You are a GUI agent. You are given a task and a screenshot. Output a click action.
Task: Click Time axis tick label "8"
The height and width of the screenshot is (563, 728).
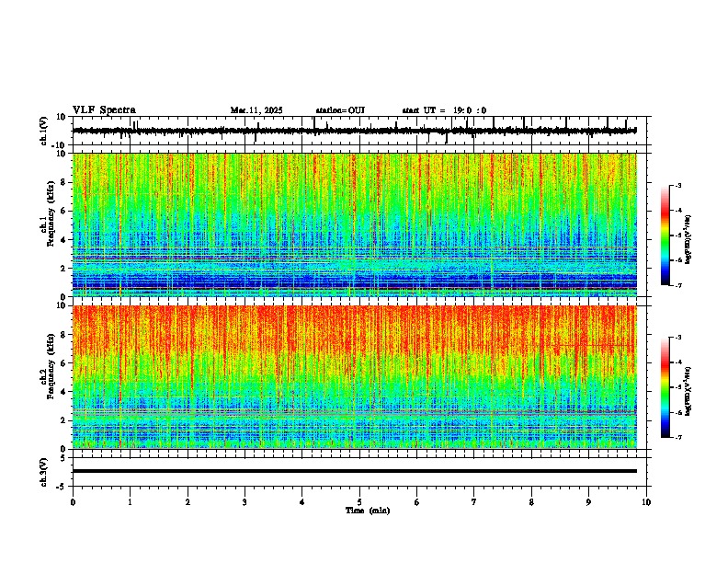click(531, 502)
